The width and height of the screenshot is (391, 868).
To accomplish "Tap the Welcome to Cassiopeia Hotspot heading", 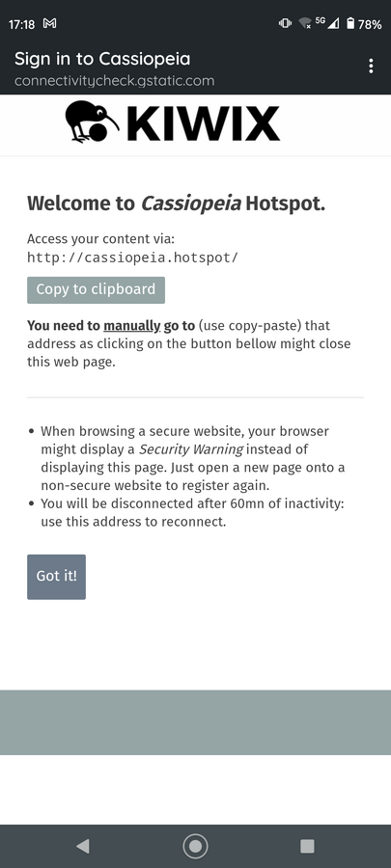I will (x=176, y=203).
